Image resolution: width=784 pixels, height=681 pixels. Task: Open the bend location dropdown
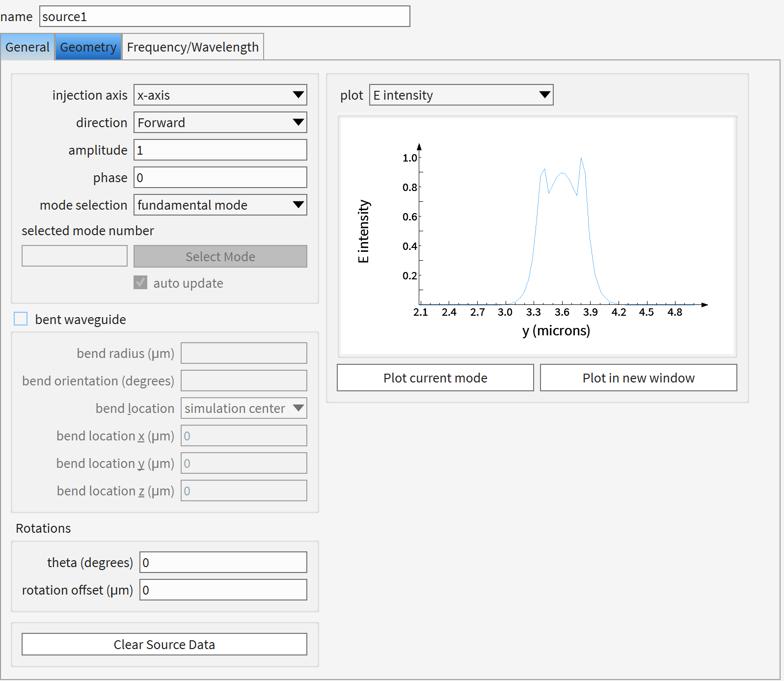[x=243, y=409]
